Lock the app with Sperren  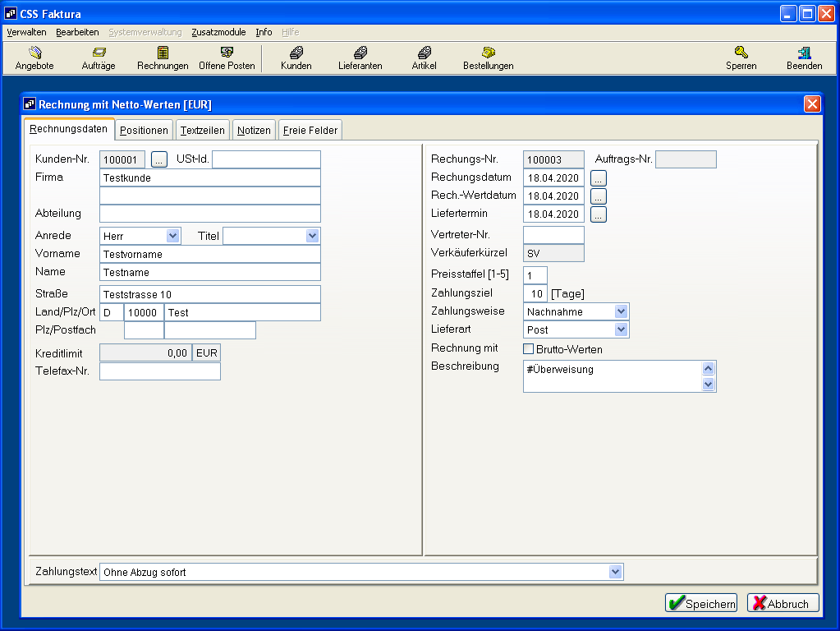tap(741, 58)
